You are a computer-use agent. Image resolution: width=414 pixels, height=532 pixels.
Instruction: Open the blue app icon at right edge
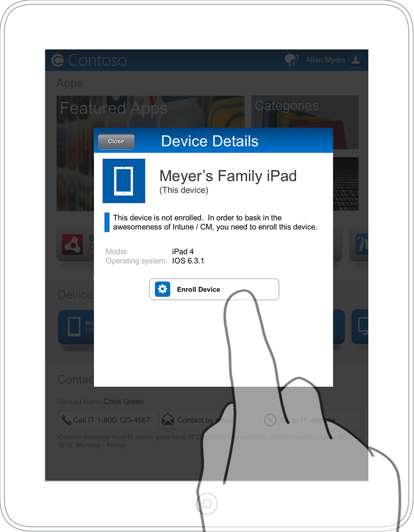pos(362,244)
